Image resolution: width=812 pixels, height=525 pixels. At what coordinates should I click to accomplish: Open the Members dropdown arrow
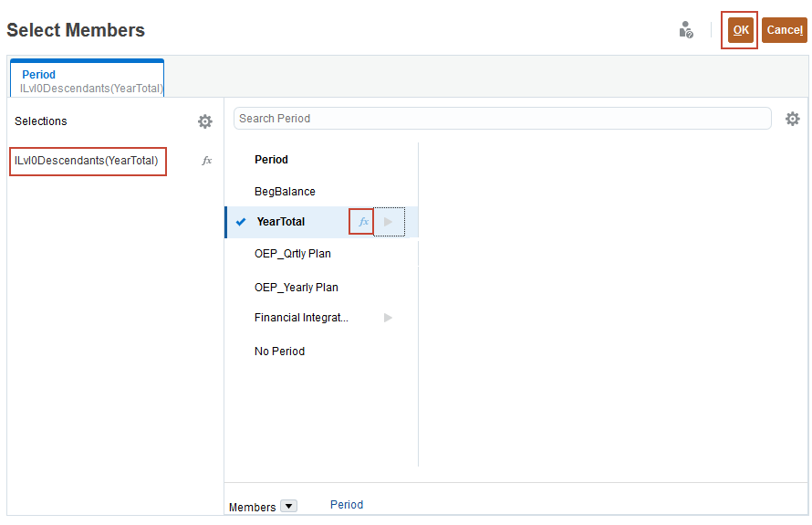click(x=288, y=506)
